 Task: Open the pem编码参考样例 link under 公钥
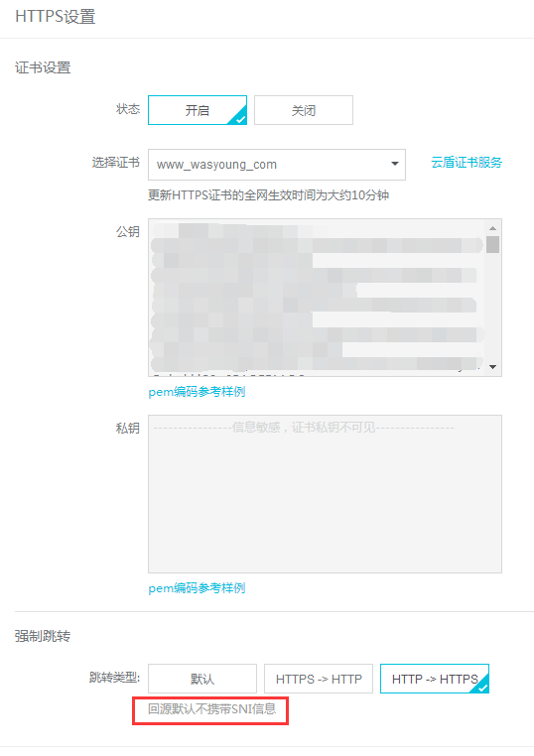pos(197,392)
